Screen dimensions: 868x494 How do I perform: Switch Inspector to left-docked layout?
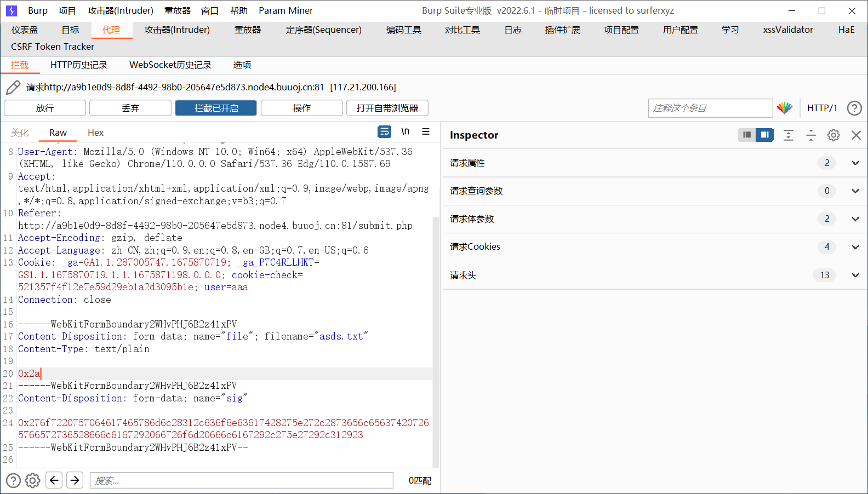(x=747, y=135)
